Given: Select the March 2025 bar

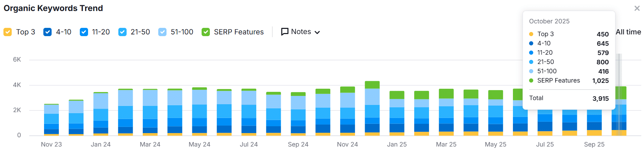Looking at the screenshot, I should pos(446,112).
